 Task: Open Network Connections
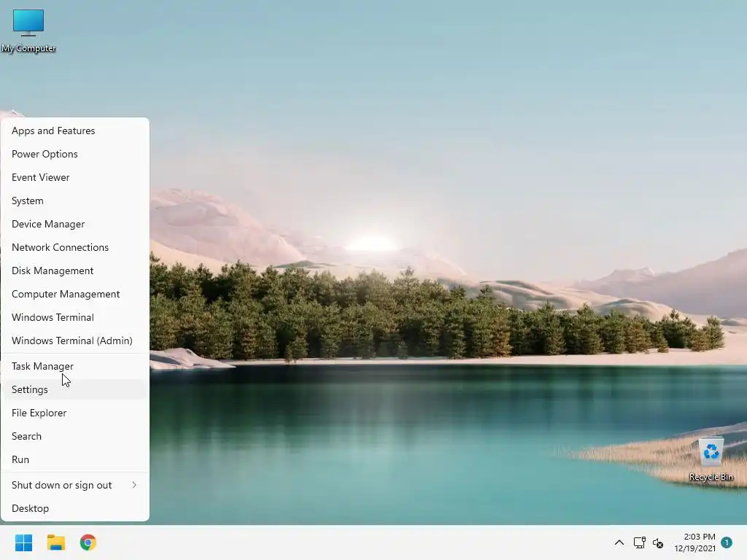point(75,247)
